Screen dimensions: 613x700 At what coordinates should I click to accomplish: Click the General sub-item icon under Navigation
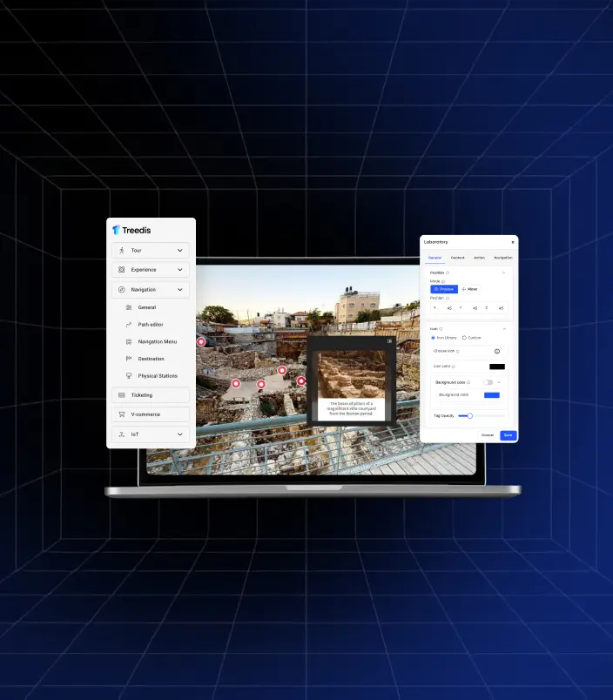point(129,307)
